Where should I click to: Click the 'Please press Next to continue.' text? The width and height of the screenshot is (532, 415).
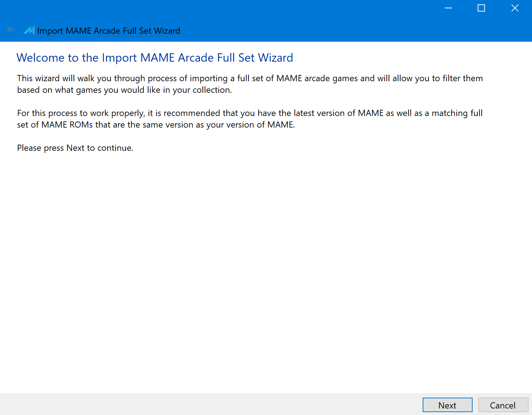[75, 148]
